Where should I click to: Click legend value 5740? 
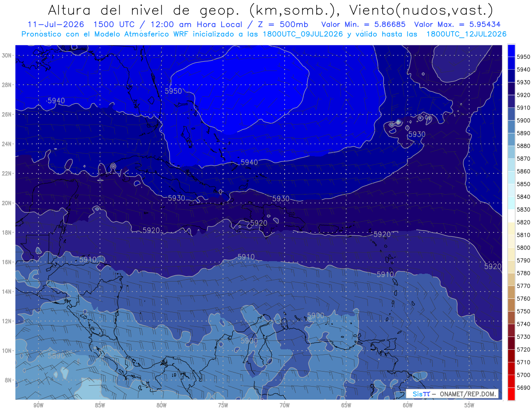(524, 324)
